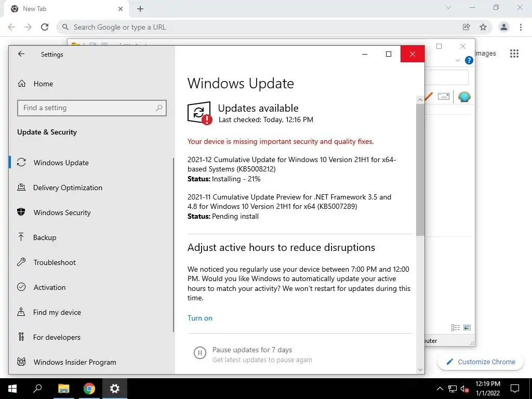This screenshot has width=532, height=399.
Task: Open Delivery Optimization settings
Action: tap(68, 188)
